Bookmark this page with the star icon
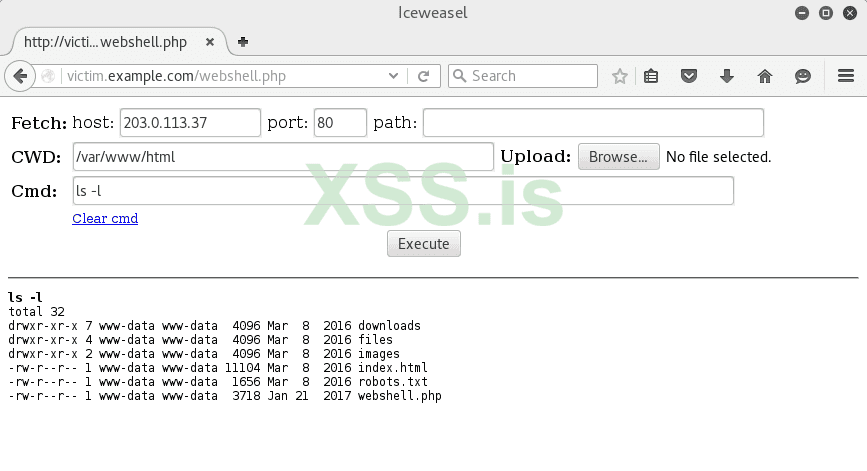867x471 pixels. tap(620, 76)
